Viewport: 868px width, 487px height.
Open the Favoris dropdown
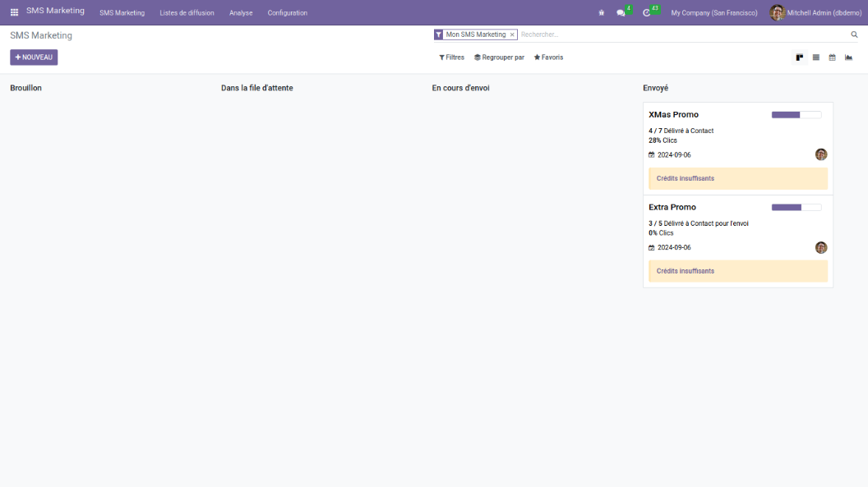point(548,57)
